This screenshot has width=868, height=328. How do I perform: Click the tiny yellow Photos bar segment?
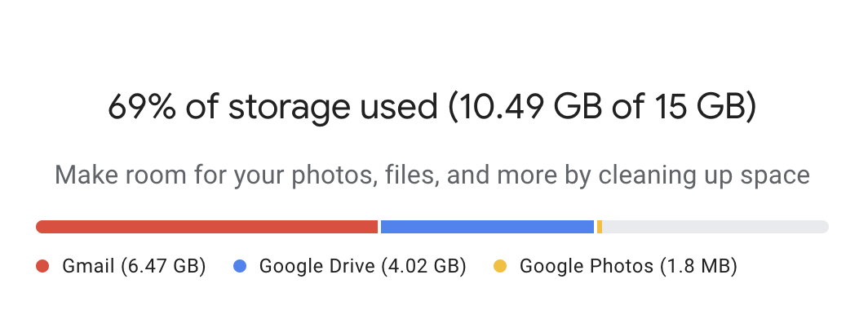pyautogui.click(x=600, y=227)
